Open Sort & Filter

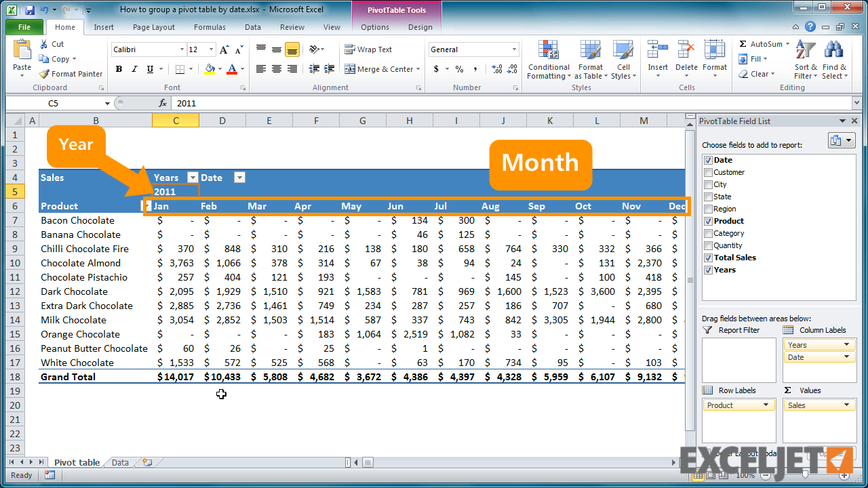pyautogui.click(x=806, y=60)
